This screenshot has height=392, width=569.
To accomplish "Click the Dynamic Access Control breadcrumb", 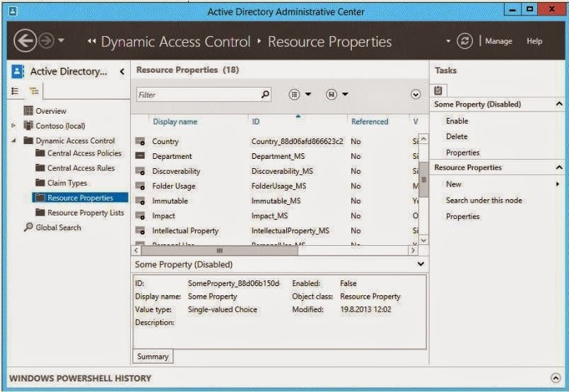I will click(175, 42).
